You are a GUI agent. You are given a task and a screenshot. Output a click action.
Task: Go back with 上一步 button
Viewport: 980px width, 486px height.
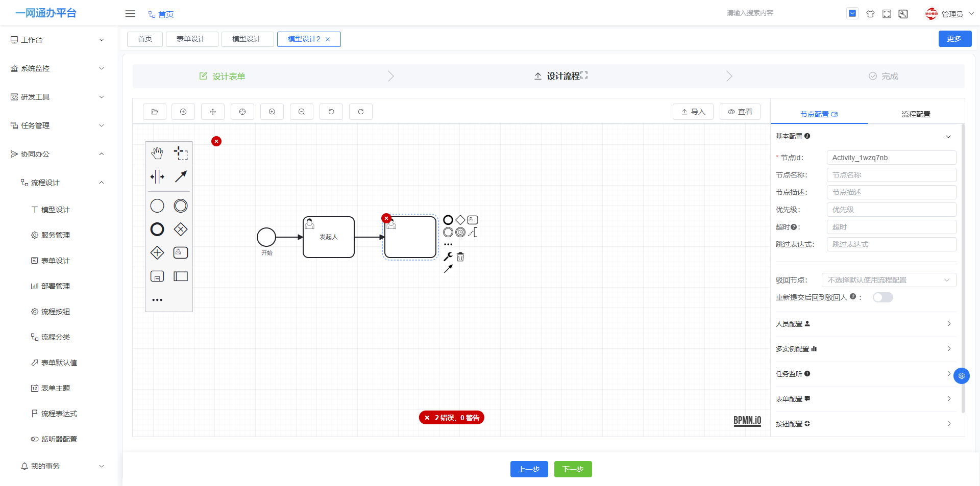click(529, 469)
